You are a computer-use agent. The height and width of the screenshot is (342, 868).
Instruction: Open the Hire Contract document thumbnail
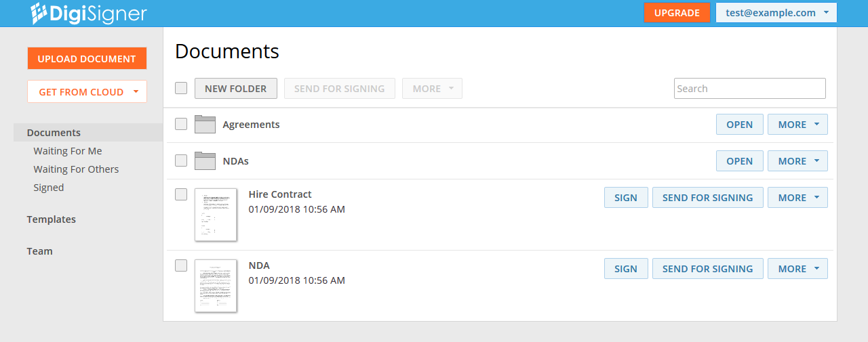[216, 215]
